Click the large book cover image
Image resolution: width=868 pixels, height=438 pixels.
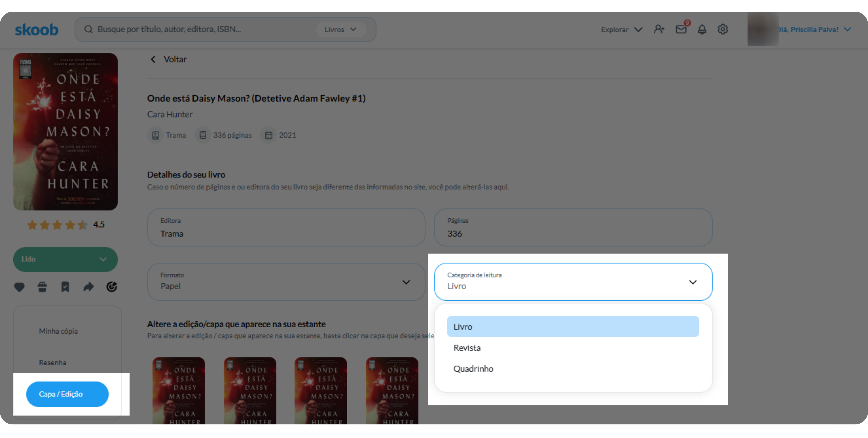pos(65,132)
